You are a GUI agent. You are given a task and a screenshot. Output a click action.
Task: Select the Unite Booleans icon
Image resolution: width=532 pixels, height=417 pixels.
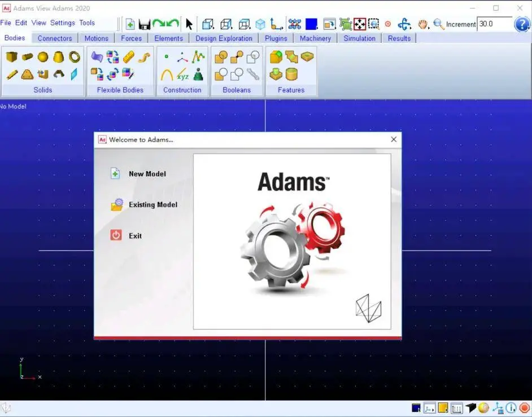[x=221, y=56]
